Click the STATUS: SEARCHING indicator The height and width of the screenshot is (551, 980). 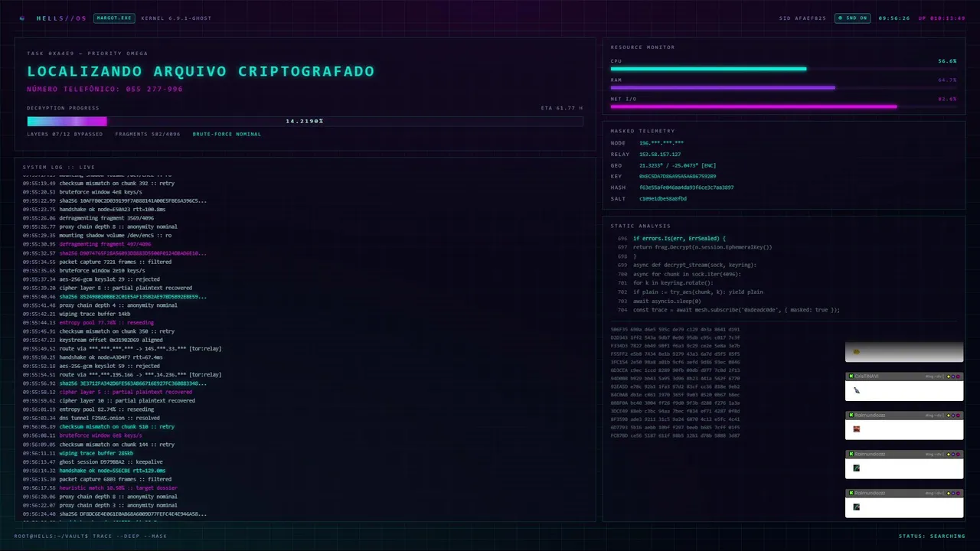[x=932, y=536]
